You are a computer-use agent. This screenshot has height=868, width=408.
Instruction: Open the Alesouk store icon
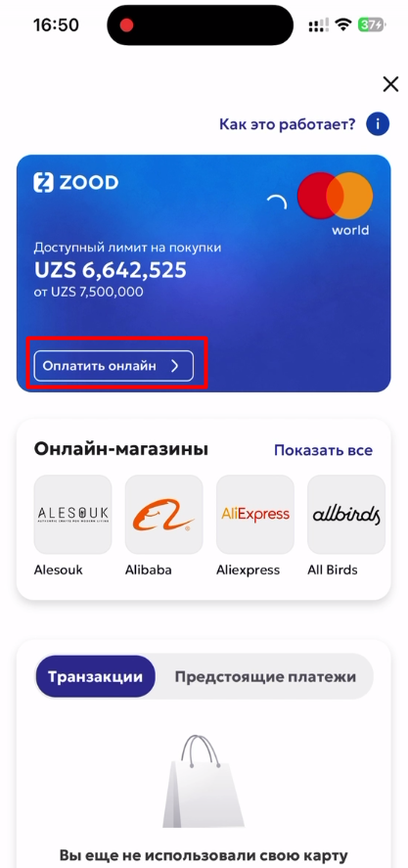[72, 515]
